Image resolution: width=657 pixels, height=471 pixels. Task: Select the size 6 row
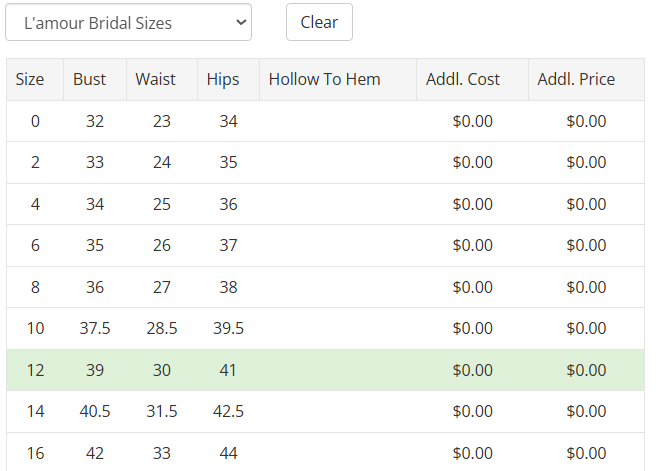click(325, 246)
